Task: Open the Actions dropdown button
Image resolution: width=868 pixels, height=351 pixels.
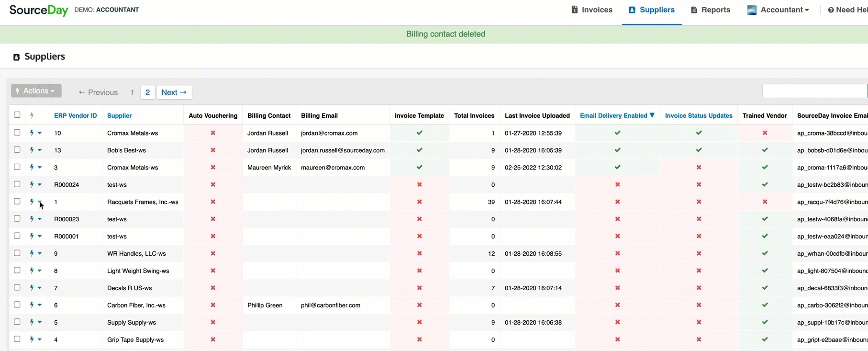Action: click(x=36, y=91)
